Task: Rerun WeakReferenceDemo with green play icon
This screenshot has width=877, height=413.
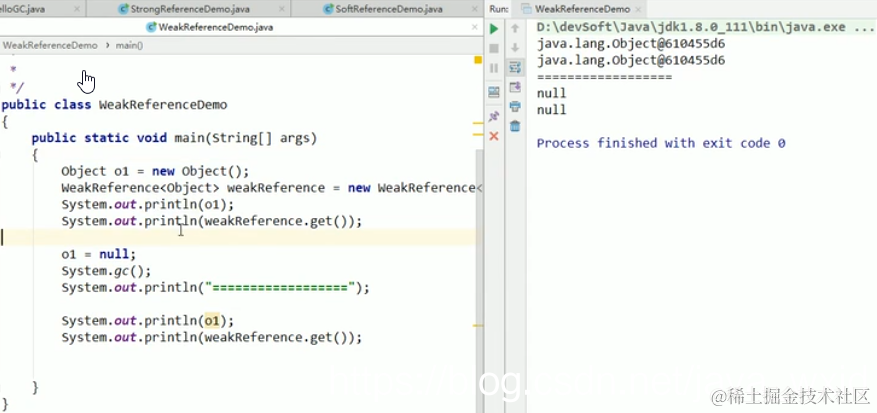Action: point(494,29)
